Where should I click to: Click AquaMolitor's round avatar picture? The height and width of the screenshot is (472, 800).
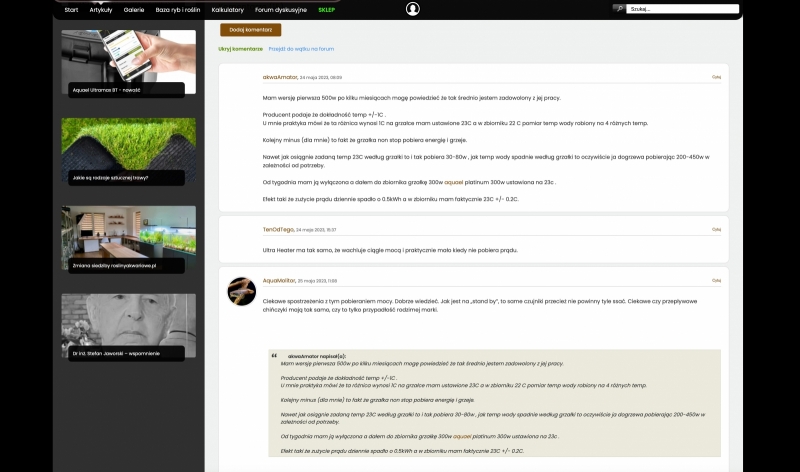242,291
